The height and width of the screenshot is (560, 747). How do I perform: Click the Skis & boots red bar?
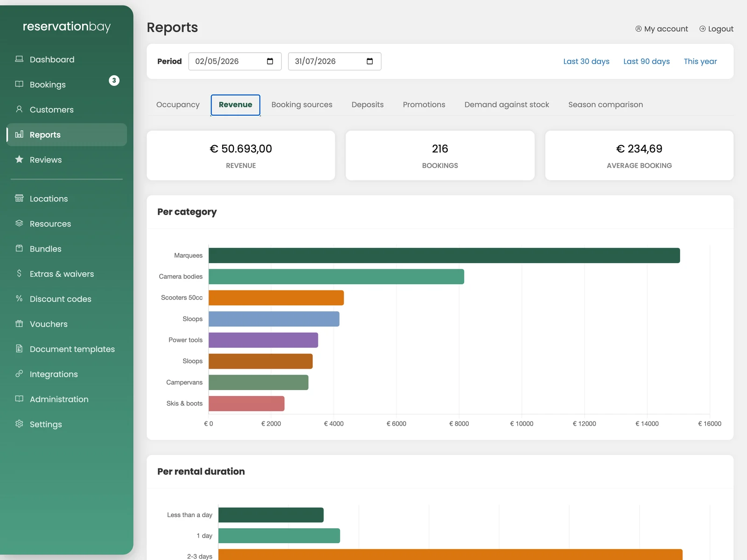[247, 404]
